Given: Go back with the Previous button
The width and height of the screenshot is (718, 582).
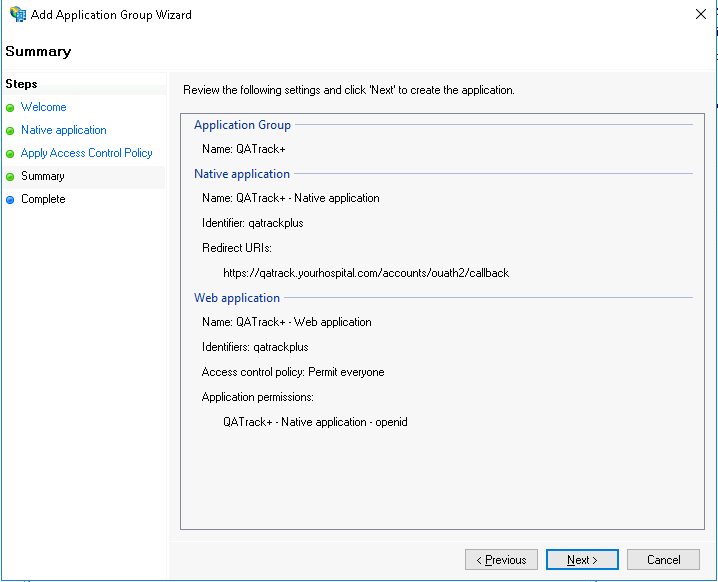Looking at the screenshot, I should click(501, 560).
